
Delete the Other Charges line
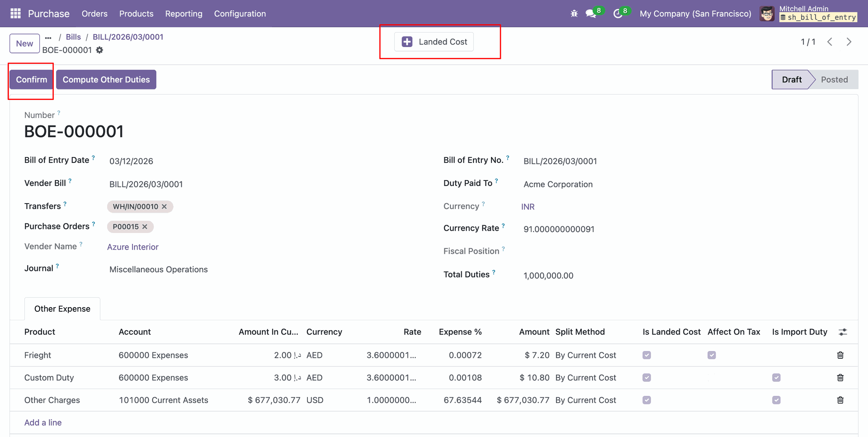pos(840,400)
